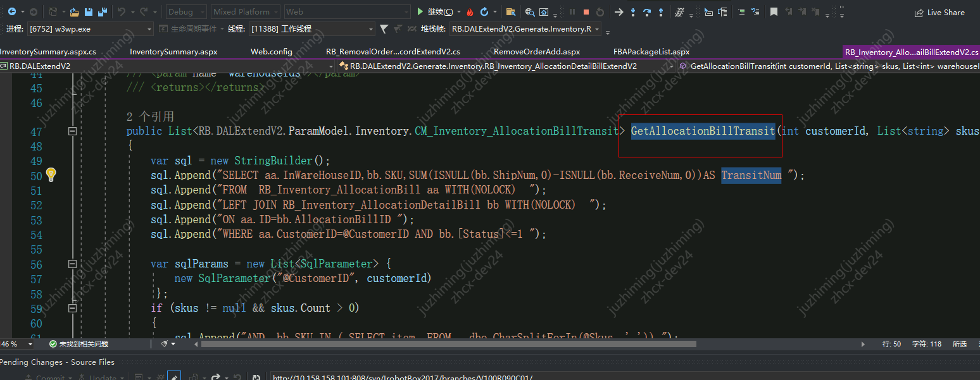Click the TransitNum text on line 50
The image size is (980, 380).
click(x=751, y=175)
